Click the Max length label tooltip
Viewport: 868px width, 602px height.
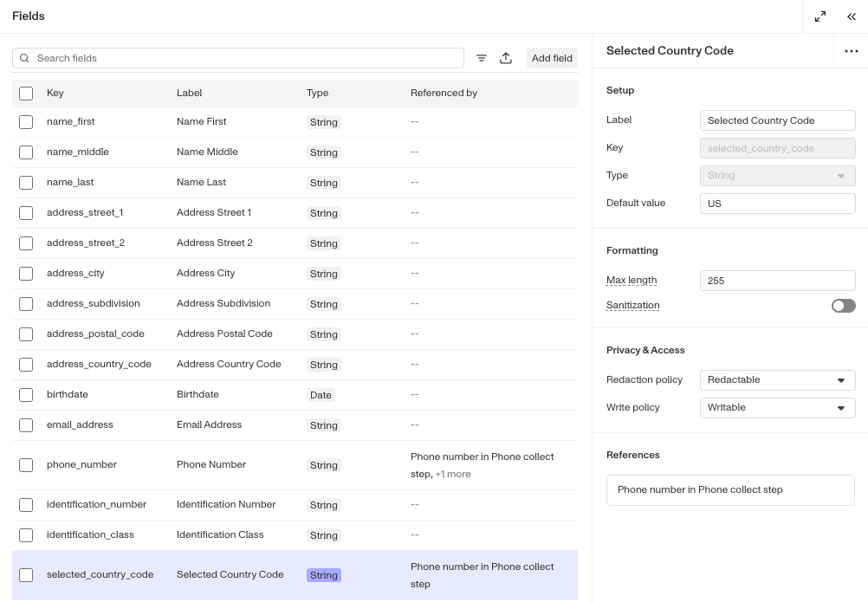point(632,280)
